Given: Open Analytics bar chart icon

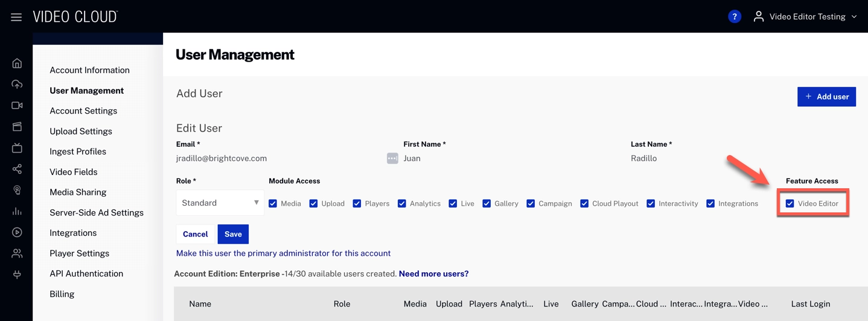Looking at the screenshot, I should pos(17,211).
